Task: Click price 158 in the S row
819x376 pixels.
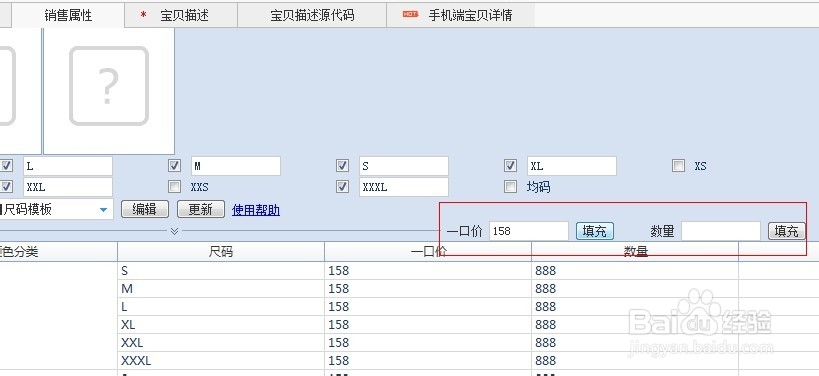Action: pos(428,271)
